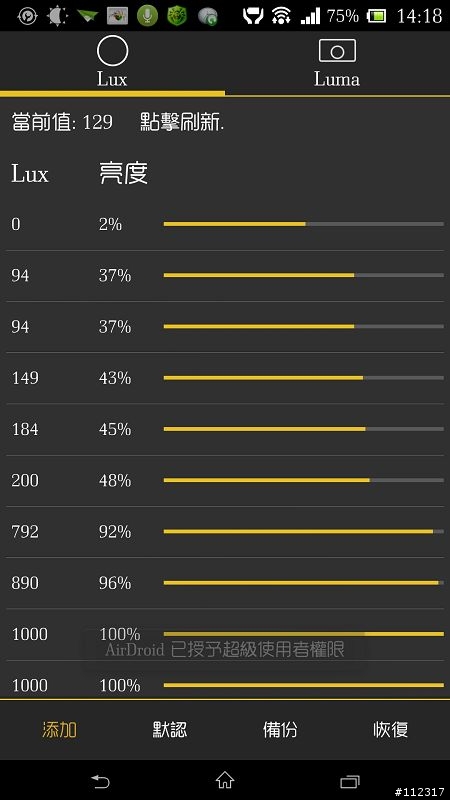The image size is (450, 800).
Task: Tap 恢復 to restore backup
Action: [x=391, y=730]
